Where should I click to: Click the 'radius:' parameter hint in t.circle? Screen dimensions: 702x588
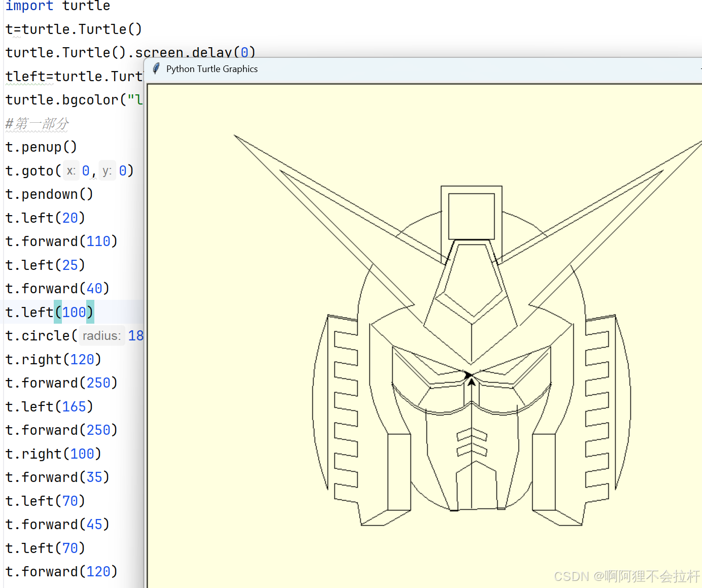coord(102,336)
